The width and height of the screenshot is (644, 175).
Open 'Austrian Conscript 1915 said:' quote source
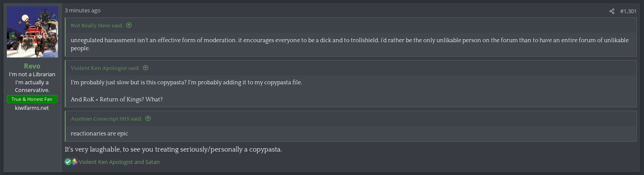(107, 119)
